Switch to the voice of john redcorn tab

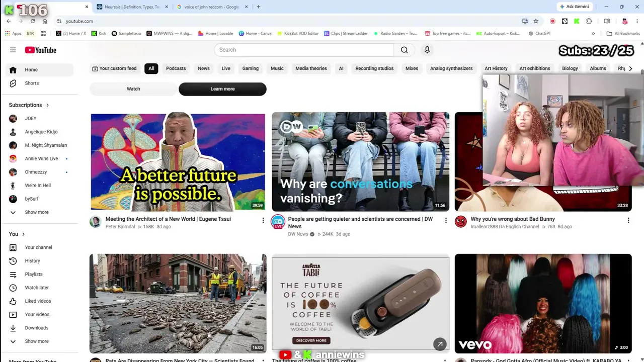click(x=212, y=7)
